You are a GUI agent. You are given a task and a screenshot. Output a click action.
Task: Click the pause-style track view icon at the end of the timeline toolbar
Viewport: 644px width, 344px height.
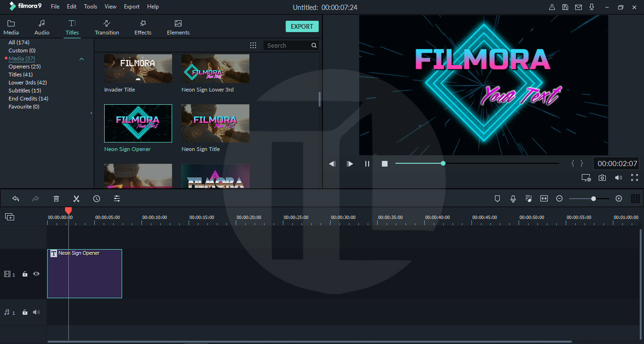(635, 199)
